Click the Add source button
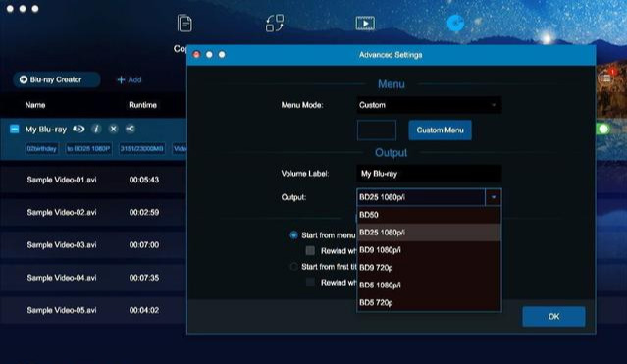Viewport: 627px width, 364px height. [130, 80]
